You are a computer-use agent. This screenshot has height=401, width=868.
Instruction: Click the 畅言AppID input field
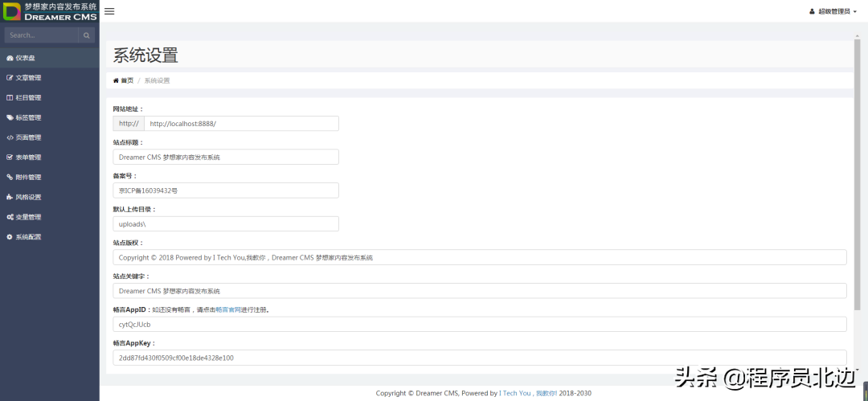480,324
